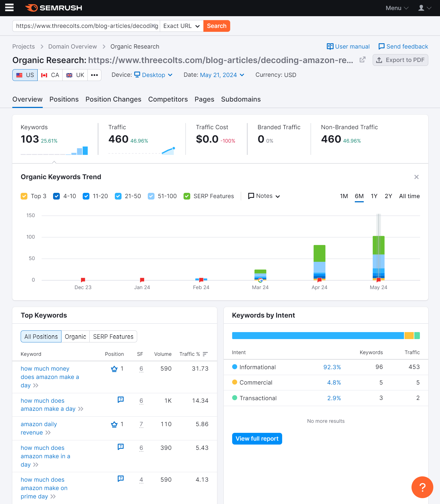Go to Projects breadcrumb

pos(23,47)
